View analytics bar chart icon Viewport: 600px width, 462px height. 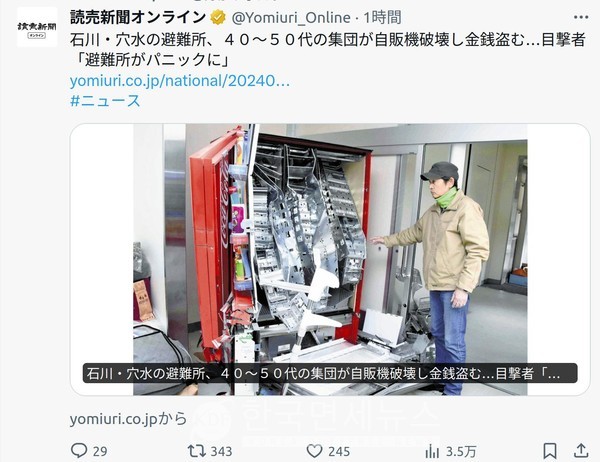coord(432,451)
